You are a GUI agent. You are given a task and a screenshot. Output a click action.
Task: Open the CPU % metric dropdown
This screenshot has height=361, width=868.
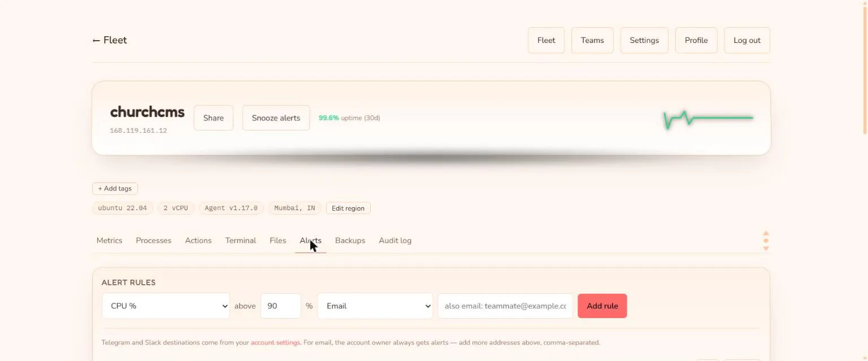(x=166, y=306)
